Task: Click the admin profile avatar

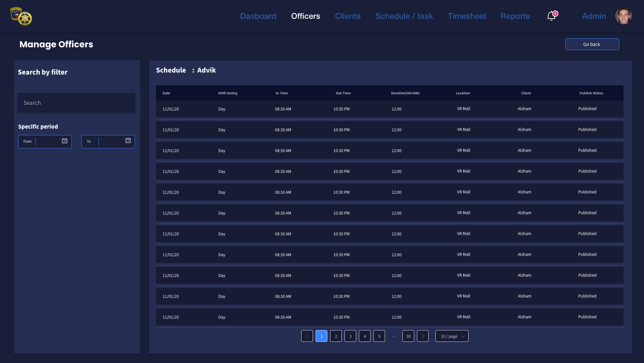Action: tap(623, 16)
